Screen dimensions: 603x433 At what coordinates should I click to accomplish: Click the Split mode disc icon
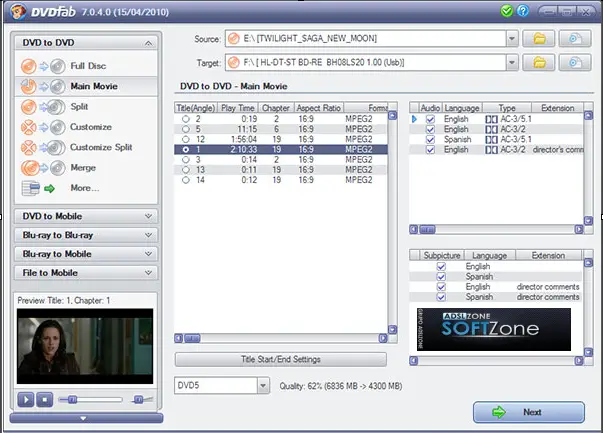pyautogui.click(x=43, y=107)
